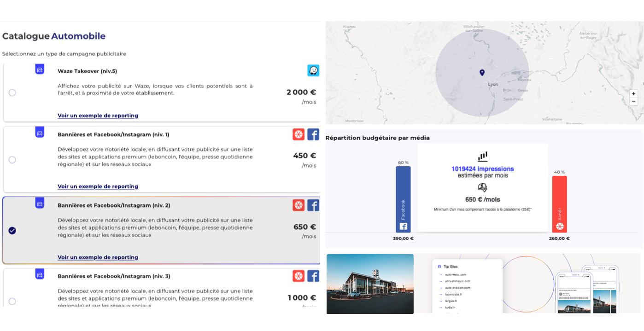Click the Xandr logo in the red bar
644x331 pixels.
pos(560,226)
